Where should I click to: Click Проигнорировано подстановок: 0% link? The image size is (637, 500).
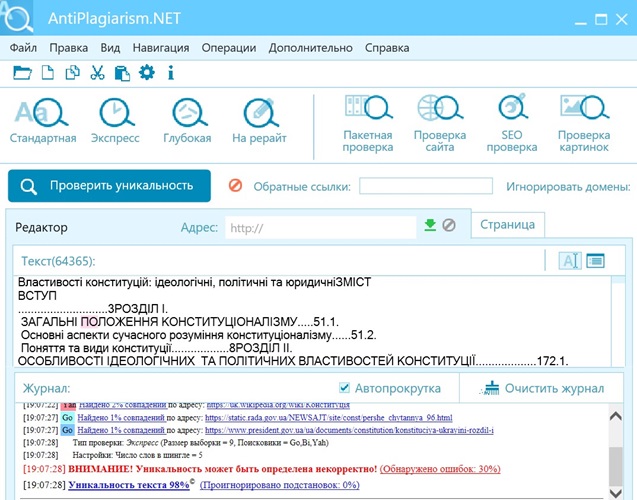tap(280, 485)
